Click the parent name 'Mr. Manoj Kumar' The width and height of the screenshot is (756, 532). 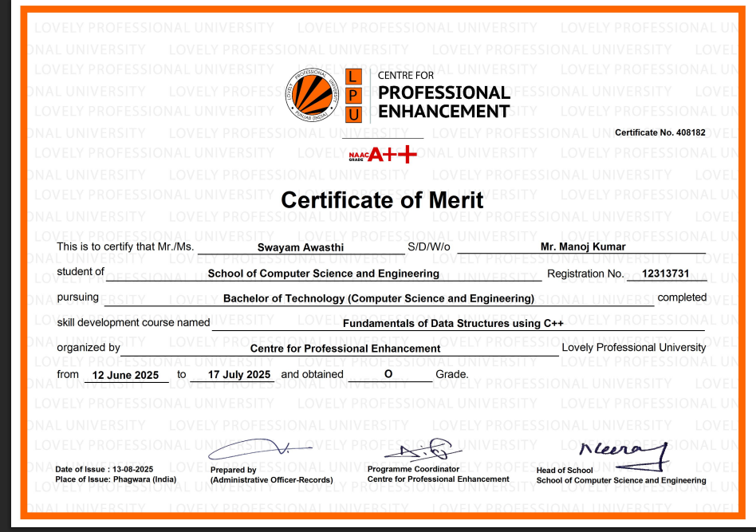click(x=583, y=247)
